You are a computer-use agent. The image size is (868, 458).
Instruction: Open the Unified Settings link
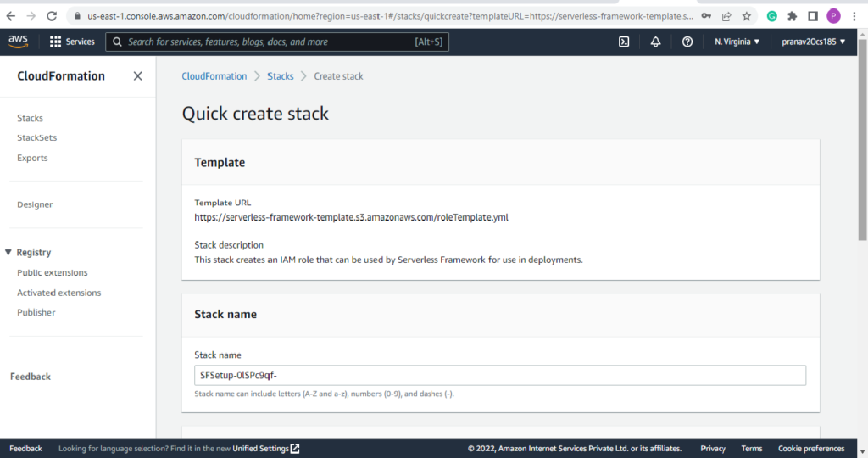[x=261, y=449]
